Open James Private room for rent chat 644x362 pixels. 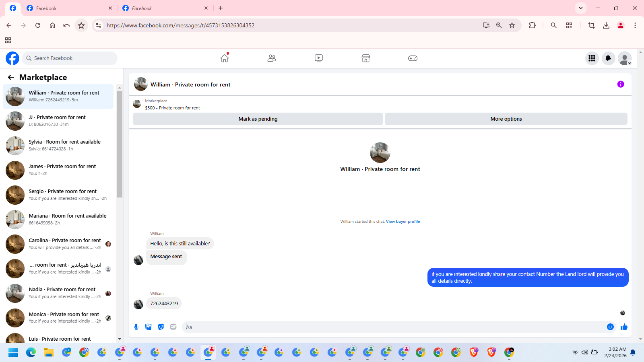58,170
